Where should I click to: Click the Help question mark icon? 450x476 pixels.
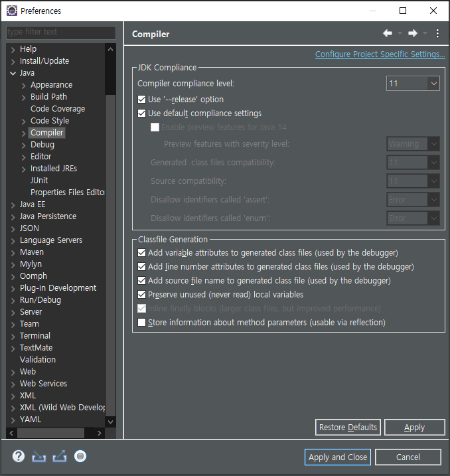19,456
